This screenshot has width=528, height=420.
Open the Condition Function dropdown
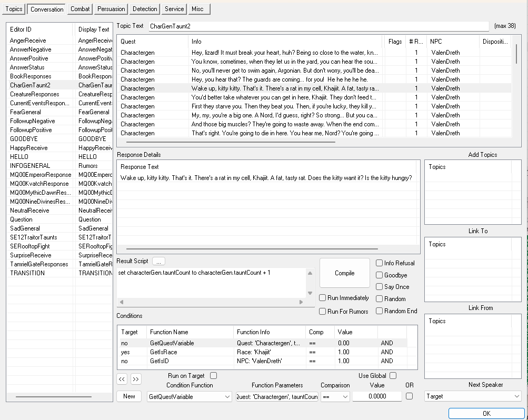coord(190,397)
